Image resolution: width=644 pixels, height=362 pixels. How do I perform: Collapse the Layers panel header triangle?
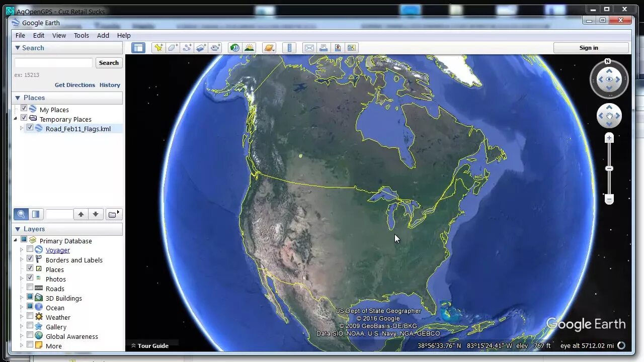coord(18,229)
